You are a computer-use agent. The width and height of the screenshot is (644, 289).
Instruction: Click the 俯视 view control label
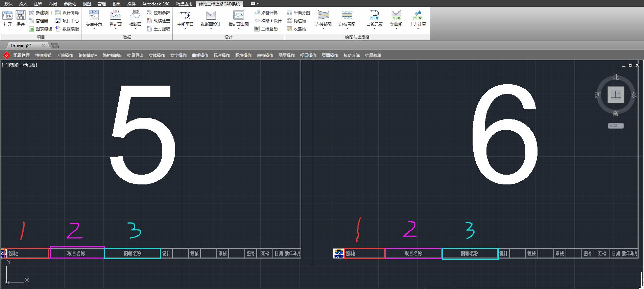point(13,65)
